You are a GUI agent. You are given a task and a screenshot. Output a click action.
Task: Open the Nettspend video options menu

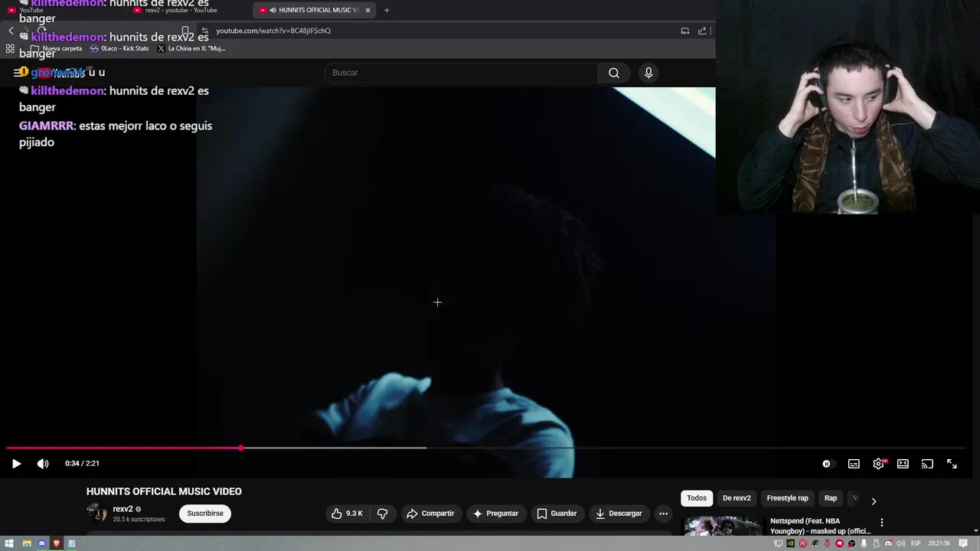click(882, 523)
